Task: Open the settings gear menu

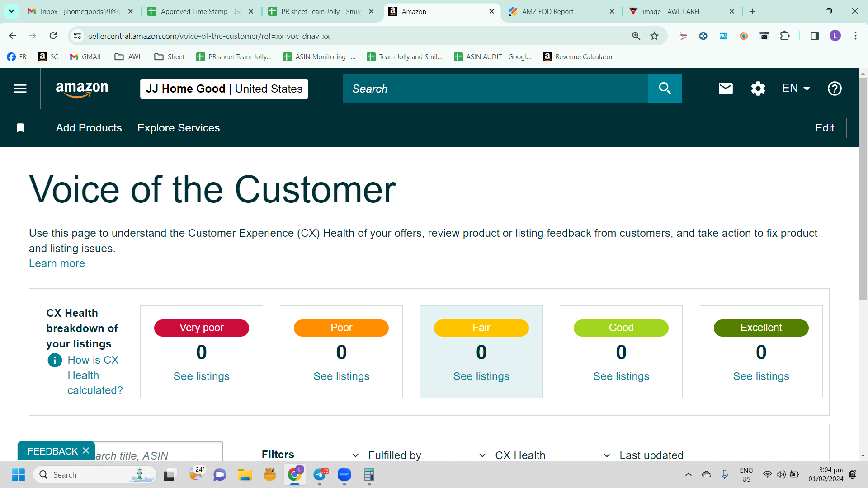Action: coord(758,89)
